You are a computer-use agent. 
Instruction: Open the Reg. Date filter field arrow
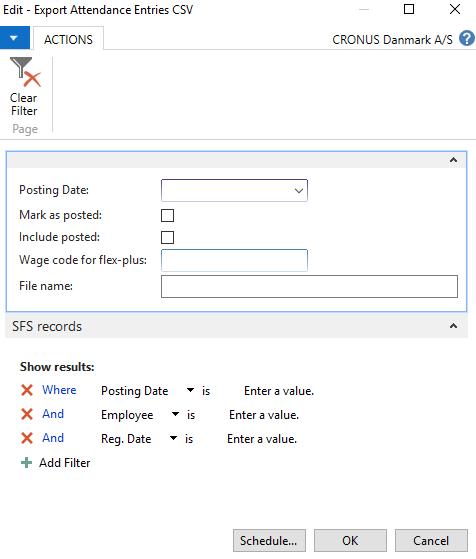tap(173, 438)
